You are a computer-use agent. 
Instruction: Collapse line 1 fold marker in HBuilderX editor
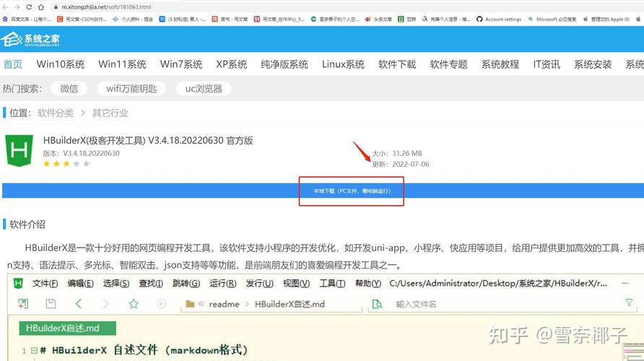pos(35,351)
